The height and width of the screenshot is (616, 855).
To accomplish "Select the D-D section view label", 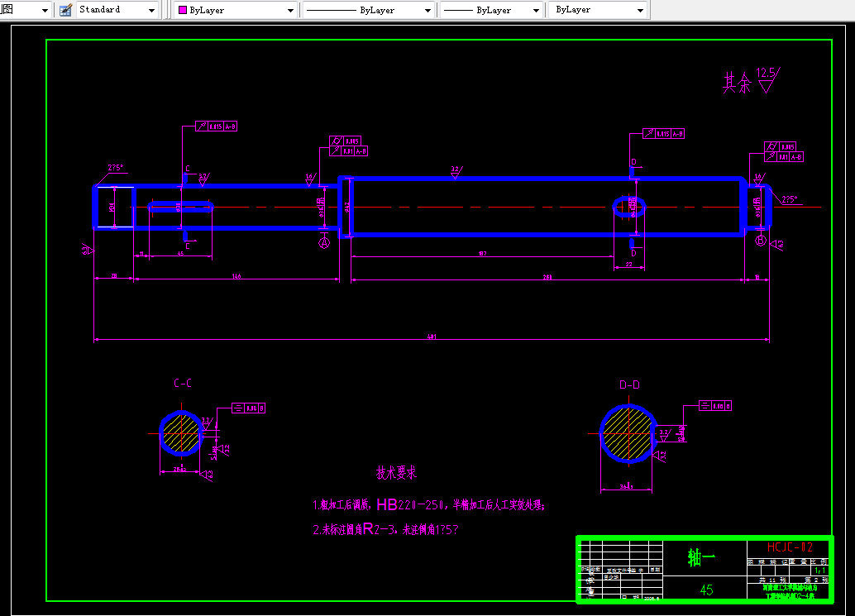I will coord(629,384).
